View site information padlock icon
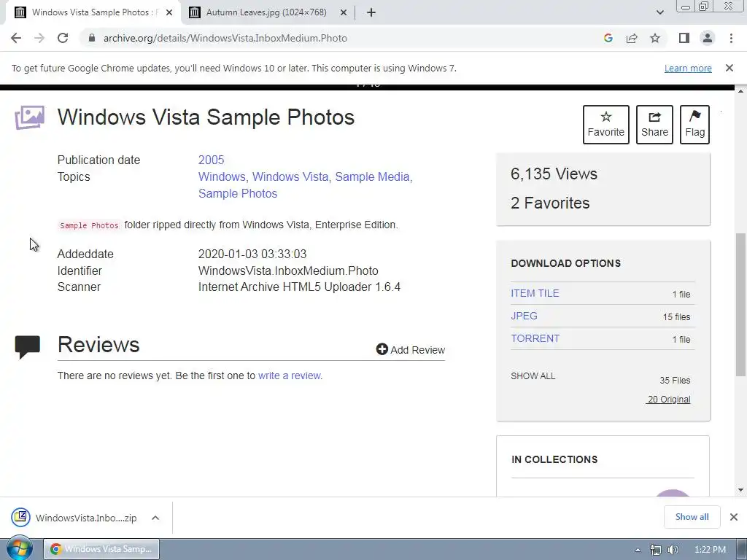Viewport: 747px width, 560px height. (92, 38)
